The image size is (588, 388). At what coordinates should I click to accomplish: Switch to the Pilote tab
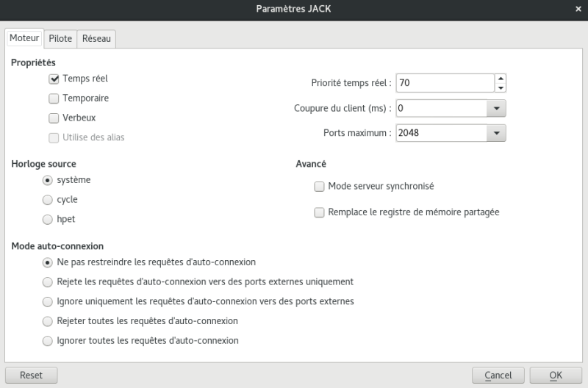[x=60, y=38]
